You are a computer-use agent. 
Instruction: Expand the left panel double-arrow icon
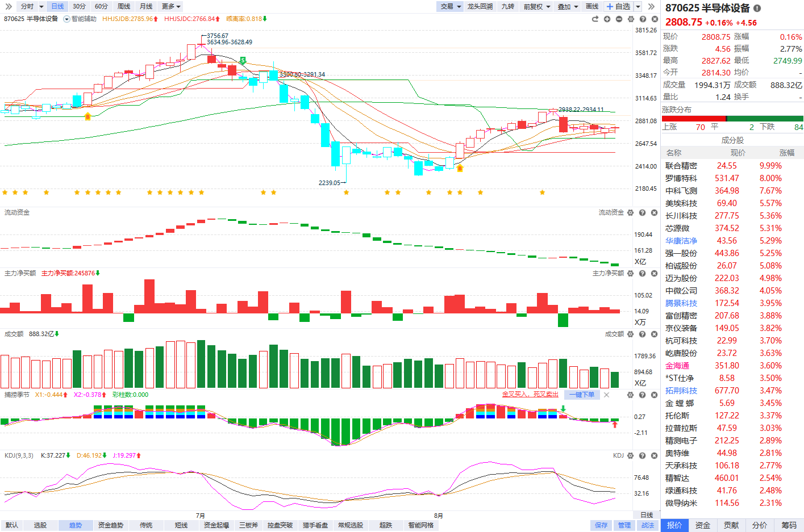click(x=8, y=6)
